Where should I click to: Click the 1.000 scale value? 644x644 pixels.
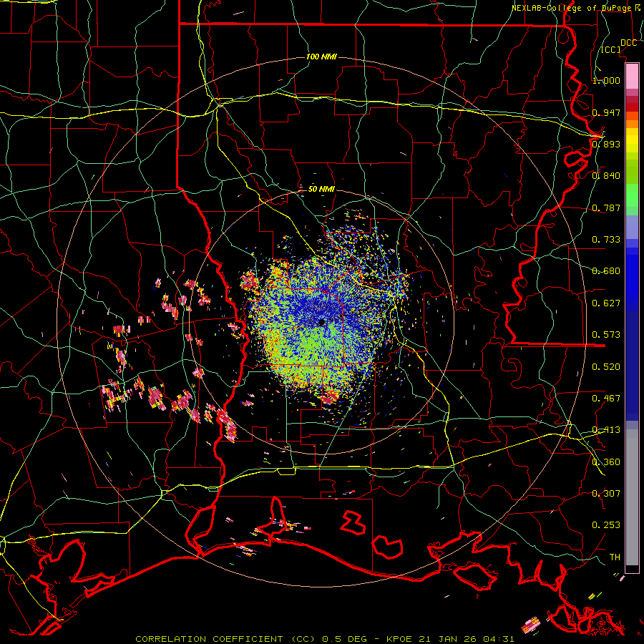pyautogui.click(x=606, y=80)
